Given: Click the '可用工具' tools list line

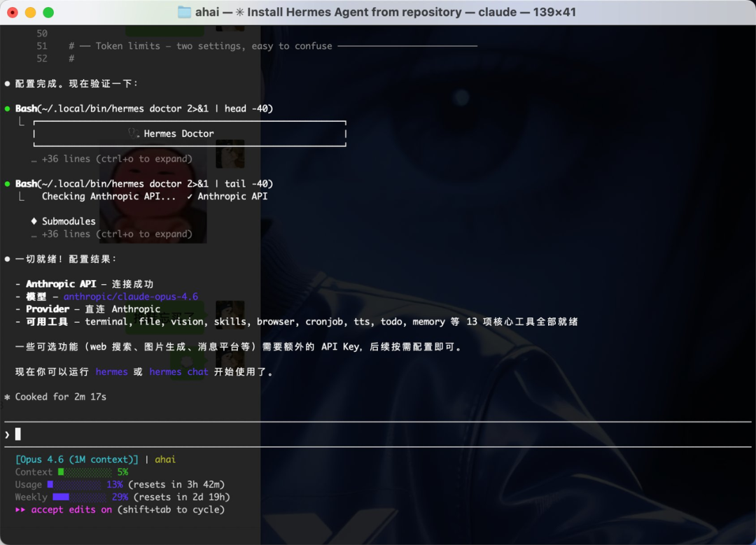Looking at the screenshot, I should (x=297, y=322).
